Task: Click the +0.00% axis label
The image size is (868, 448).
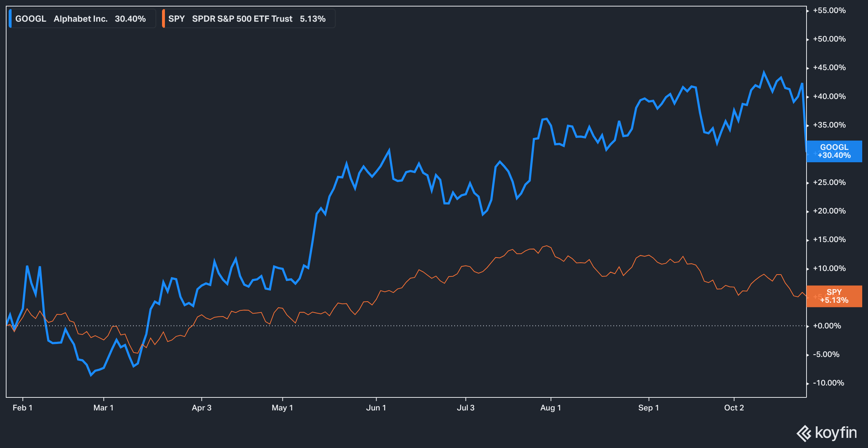Action: [827, 326]
